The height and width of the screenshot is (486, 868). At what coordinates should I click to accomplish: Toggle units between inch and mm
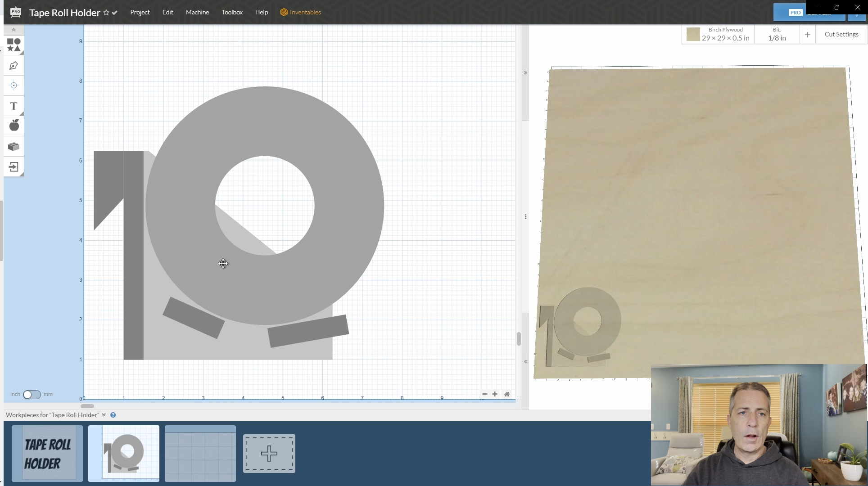32,395
